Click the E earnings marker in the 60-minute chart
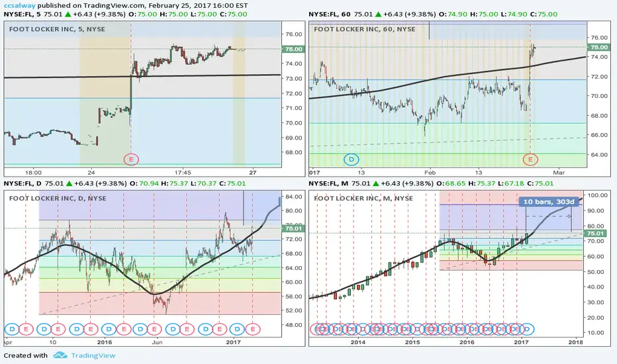Viewport: 617px width, 364px height. pyautogui.click(x=530, y=159)
